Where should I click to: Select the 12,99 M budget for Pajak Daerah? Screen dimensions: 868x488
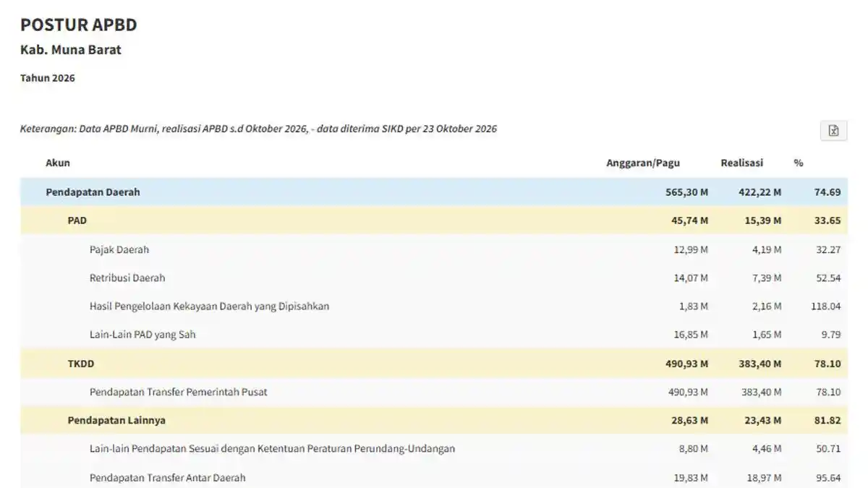(690, 249)
